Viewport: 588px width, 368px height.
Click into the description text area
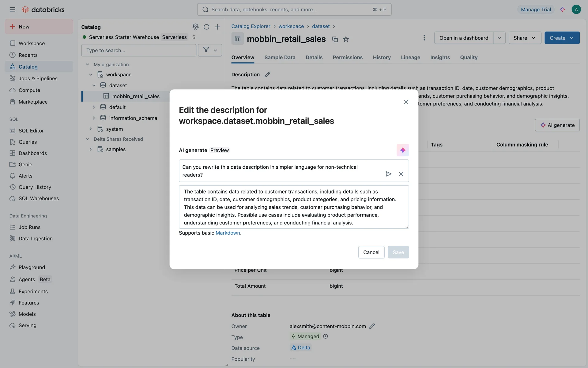coord(293,207)
